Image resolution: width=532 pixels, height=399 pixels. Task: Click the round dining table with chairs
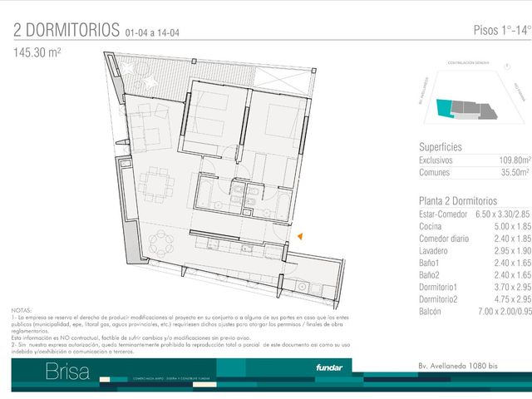[x=161, y=244]
